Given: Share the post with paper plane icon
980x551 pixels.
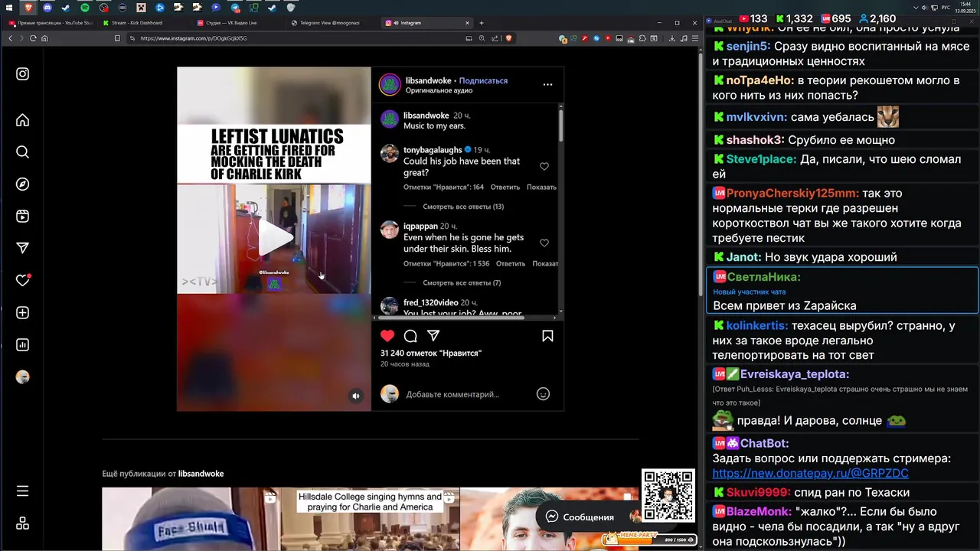Looking at the screenshot, I should coord(433,336).
